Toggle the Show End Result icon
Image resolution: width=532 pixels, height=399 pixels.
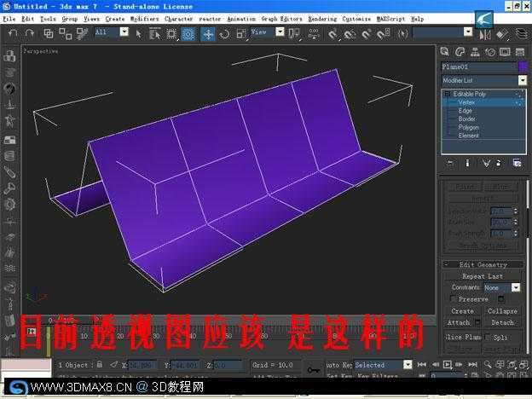[x=467, y=164]
